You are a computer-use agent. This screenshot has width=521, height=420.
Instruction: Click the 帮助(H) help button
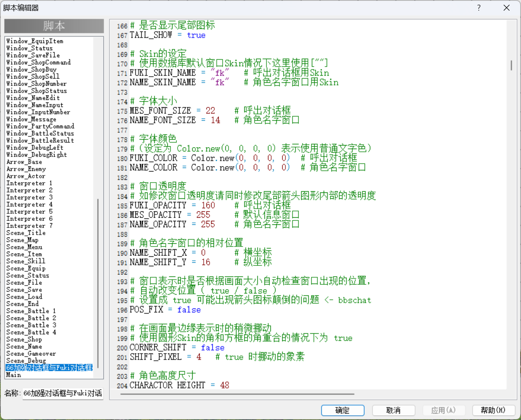[x=494, y=410]
